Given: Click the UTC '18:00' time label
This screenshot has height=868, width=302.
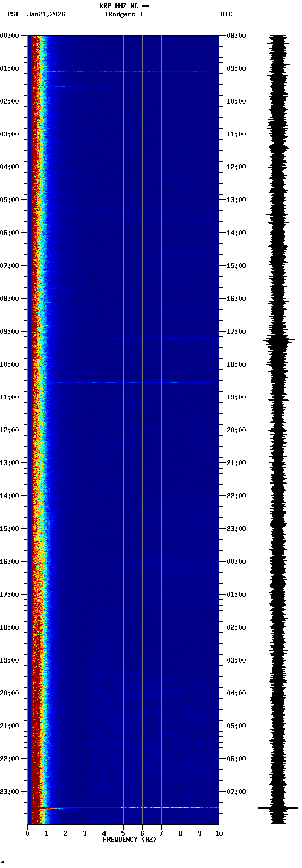Looking at the screenshot, I should (x=236, y=364).
